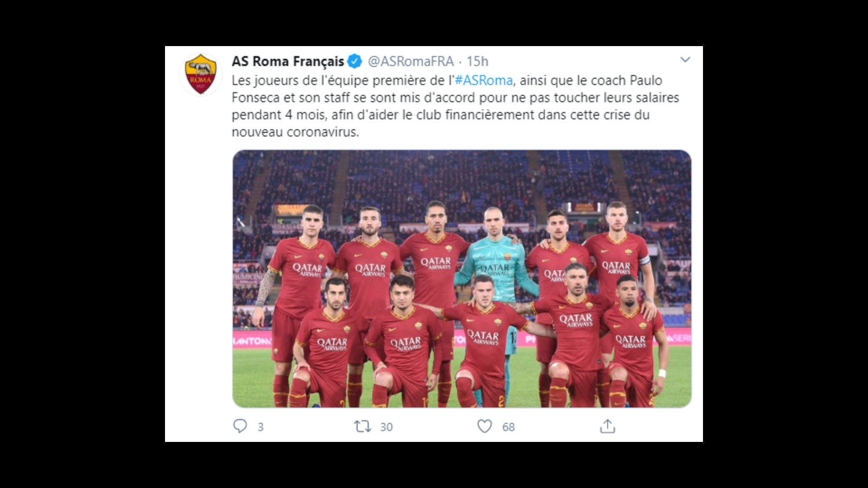Open share options via upload arrow icon
868x488 pixels.
tap(608, 426)
